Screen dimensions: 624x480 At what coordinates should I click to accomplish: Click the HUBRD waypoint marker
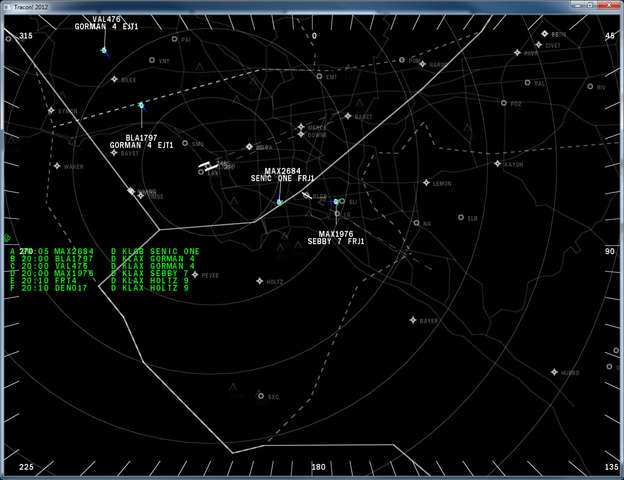pos(554,372)
